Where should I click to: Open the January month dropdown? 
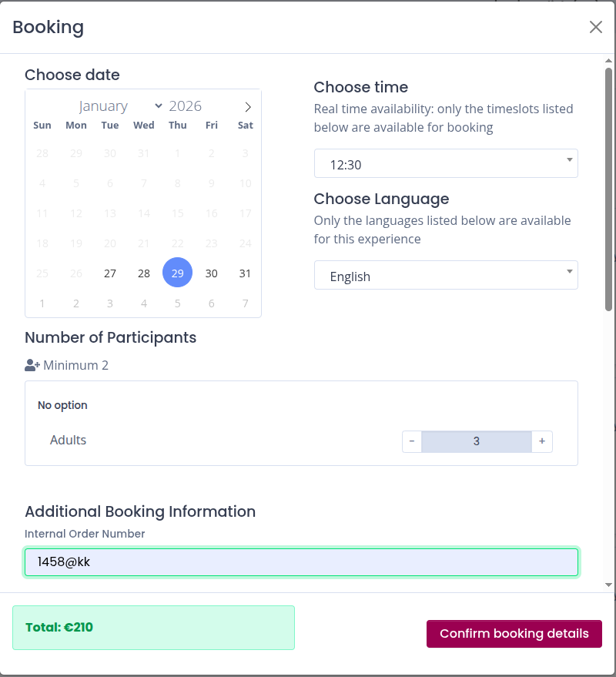click(120, 106)
